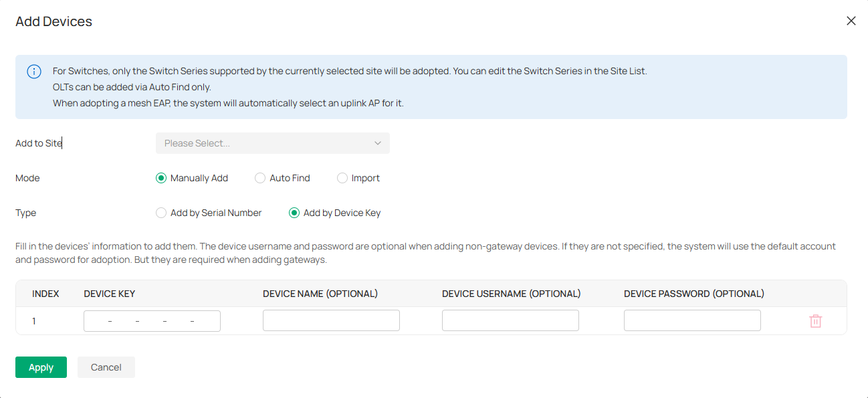
Task: Click the Device Username text box
Action: pyautogui.click(x=510, y=320)
